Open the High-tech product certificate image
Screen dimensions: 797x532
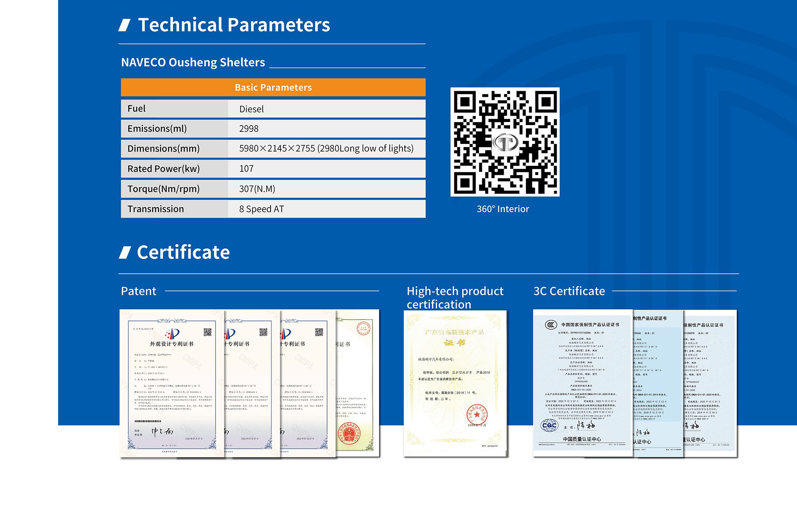pos(455,383)
